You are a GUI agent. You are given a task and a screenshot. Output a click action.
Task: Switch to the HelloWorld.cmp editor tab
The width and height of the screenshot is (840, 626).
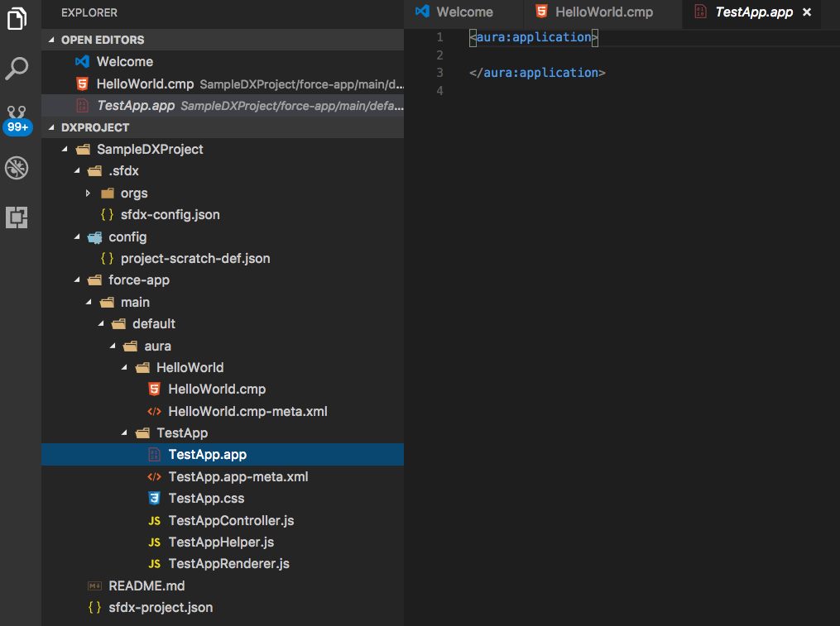(602, 12)
